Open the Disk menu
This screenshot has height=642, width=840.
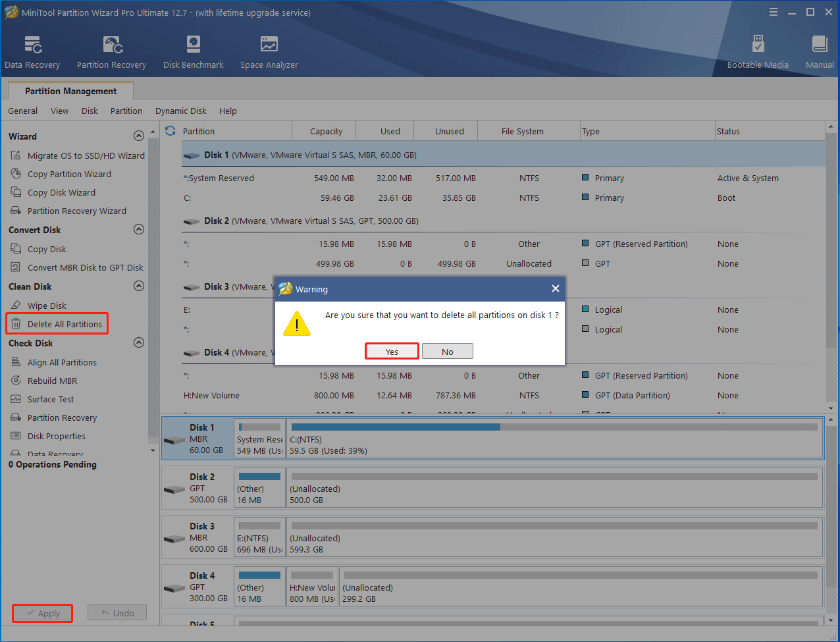pyautogui.click(x=90, y=111)
